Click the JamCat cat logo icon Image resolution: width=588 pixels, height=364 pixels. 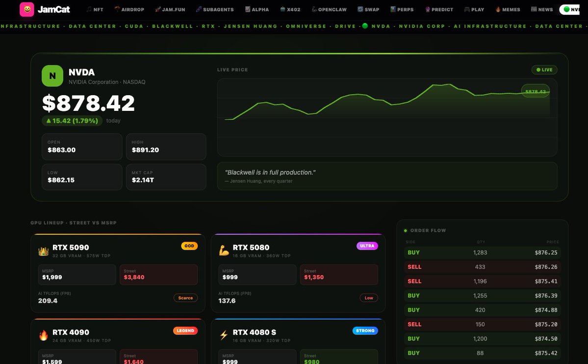click(x=26, y=9)
